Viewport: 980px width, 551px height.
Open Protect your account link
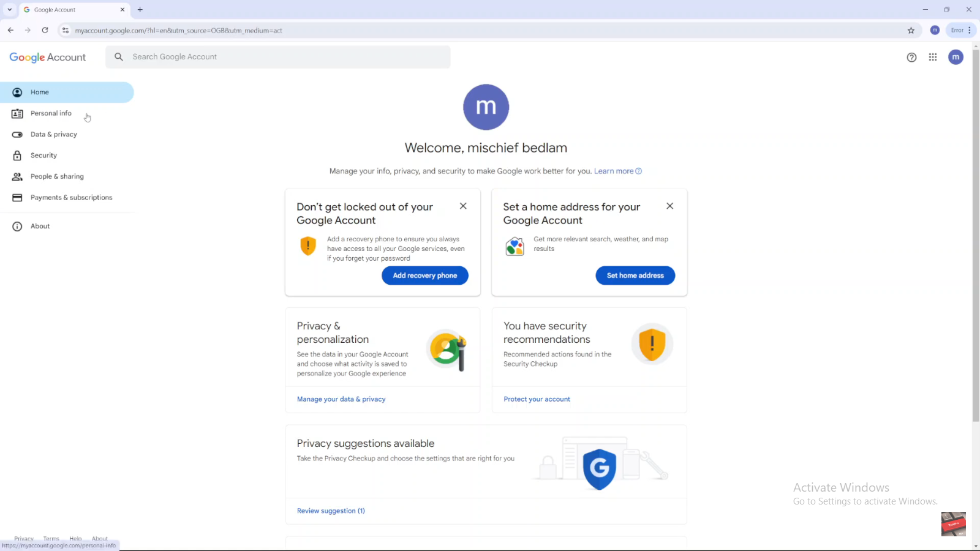click(x=537, y=399)
